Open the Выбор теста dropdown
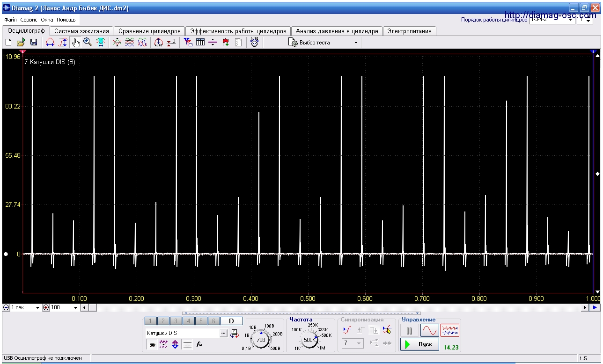The height and width of the screenshot is (364, 603). click(x=324, y=43)
